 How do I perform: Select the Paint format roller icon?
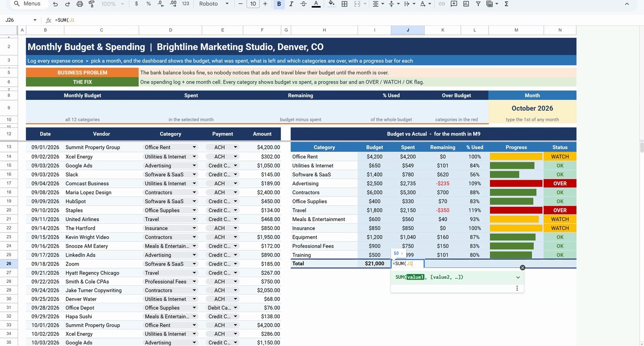(x=91, y=4)
